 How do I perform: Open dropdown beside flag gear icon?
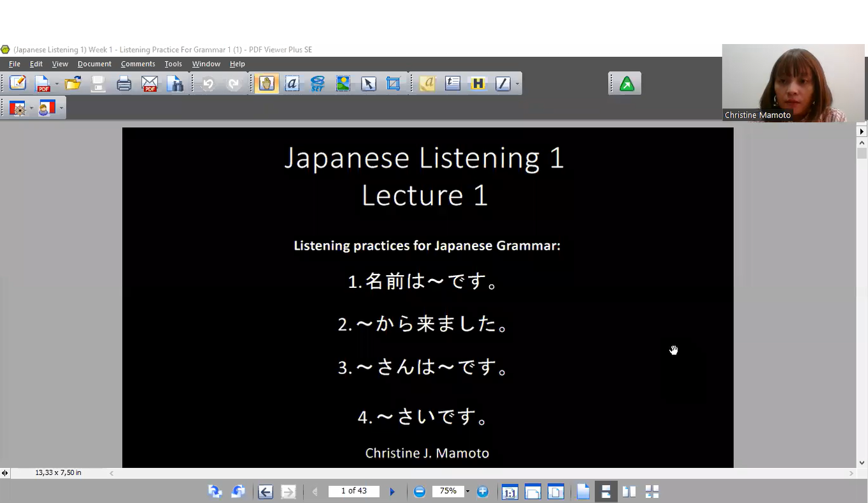31,108
